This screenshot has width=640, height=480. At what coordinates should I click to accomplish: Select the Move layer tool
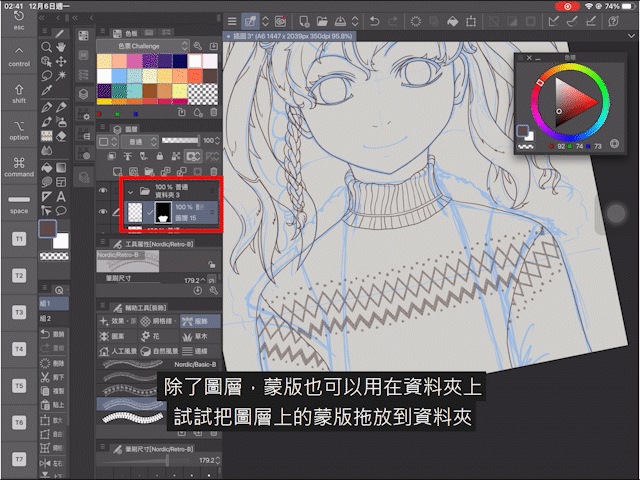coord(61,62)
